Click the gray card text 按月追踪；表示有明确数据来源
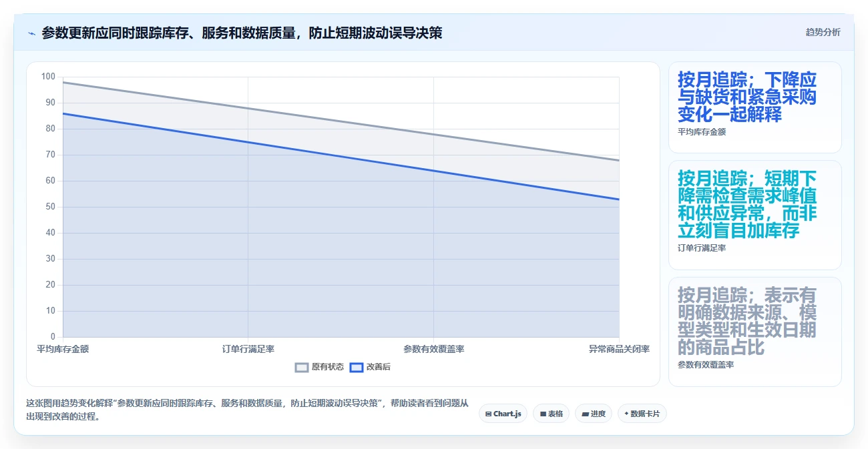 pos(747,321)
